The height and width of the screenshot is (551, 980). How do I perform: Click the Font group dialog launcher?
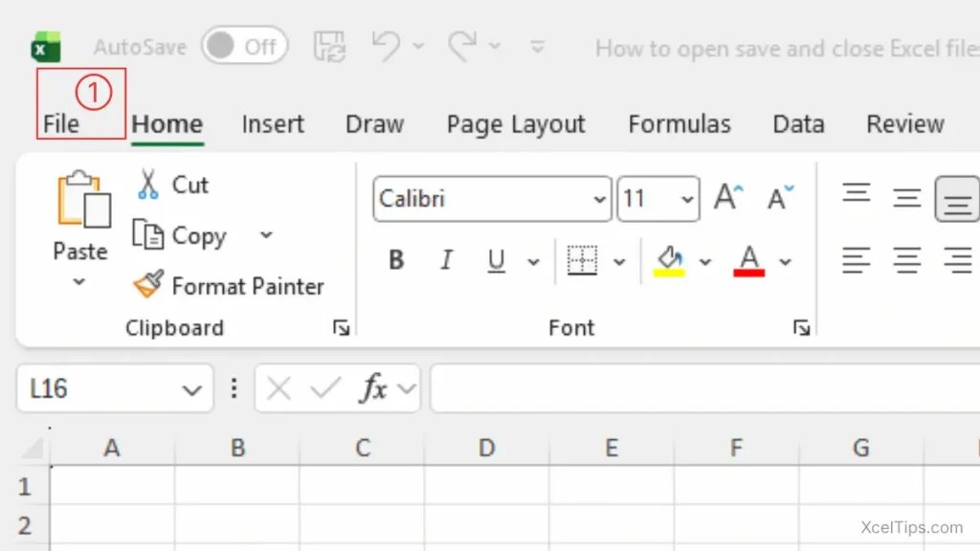802,327
